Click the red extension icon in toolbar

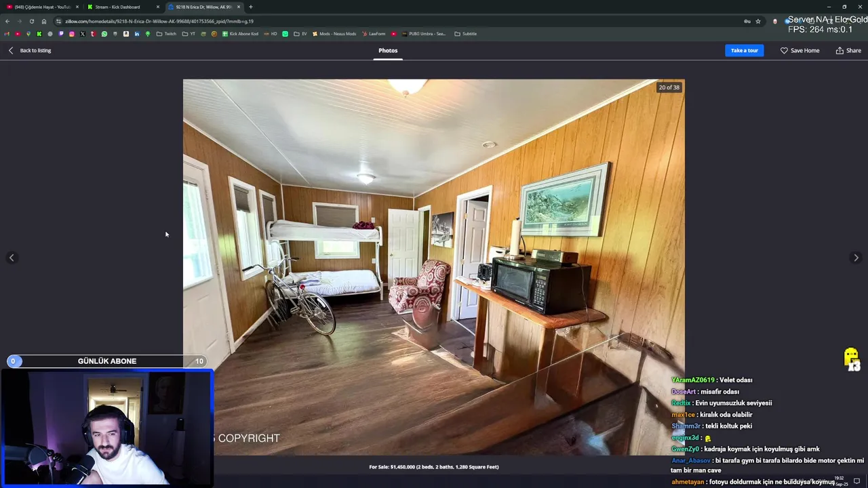(x=775, y=21)
